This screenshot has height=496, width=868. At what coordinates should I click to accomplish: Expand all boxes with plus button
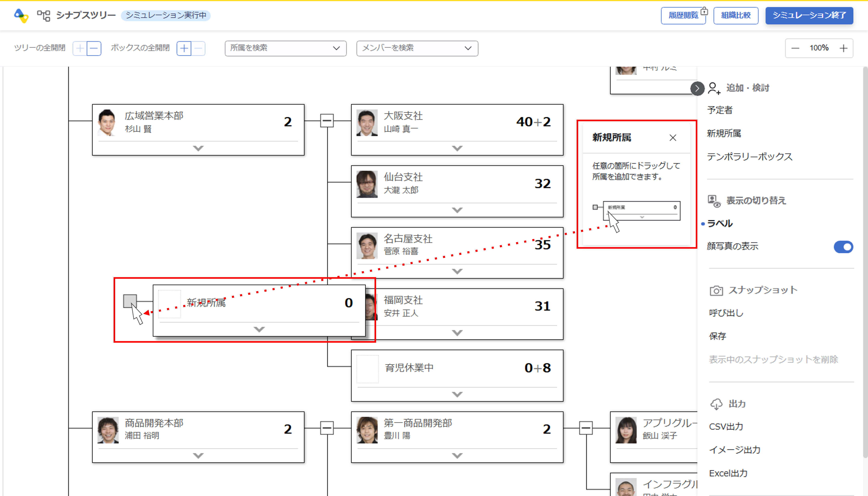[184, 48]
